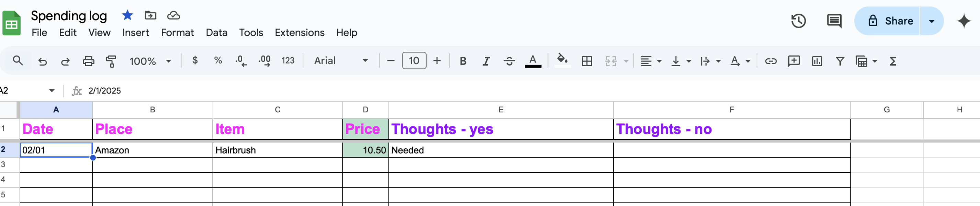Expand the horizontal align dropdown
This screenshot has width=980, height=206.
[x=651, y=61]
